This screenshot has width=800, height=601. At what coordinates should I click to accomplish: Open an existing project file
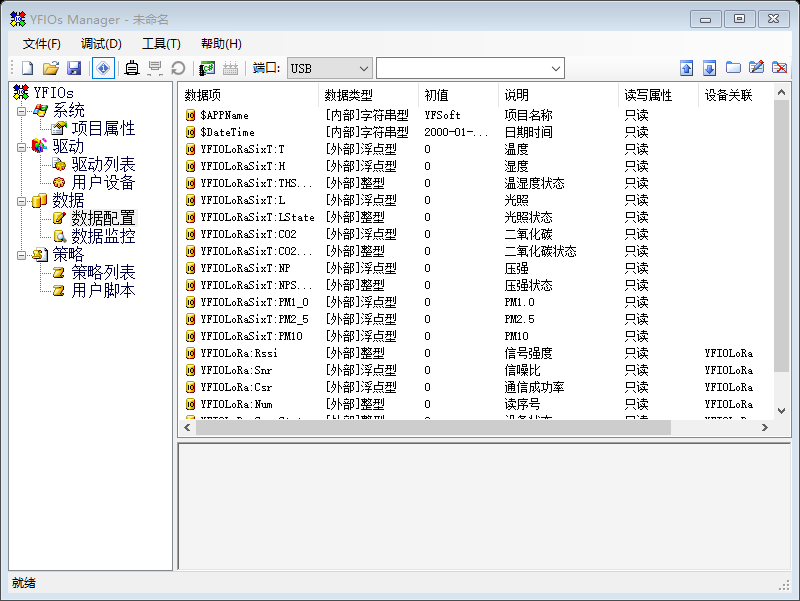coord(51,68)
